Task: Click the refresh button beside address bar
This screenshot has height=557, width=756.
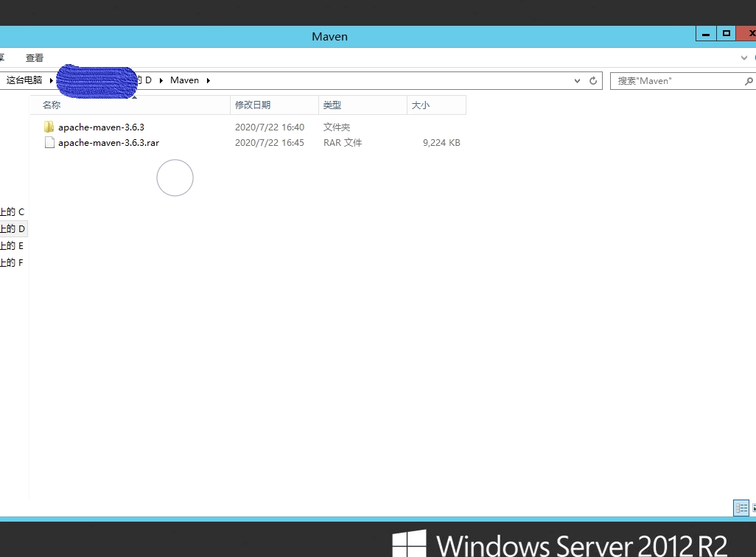Action: [x=593, y=80]
